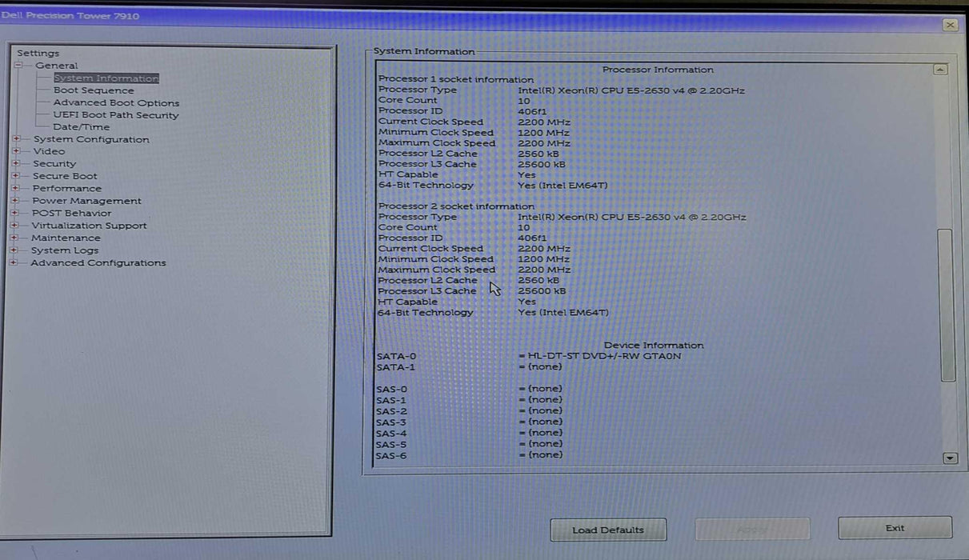
Task: Select the Advanced Configurations label
Action: [98, 262]
